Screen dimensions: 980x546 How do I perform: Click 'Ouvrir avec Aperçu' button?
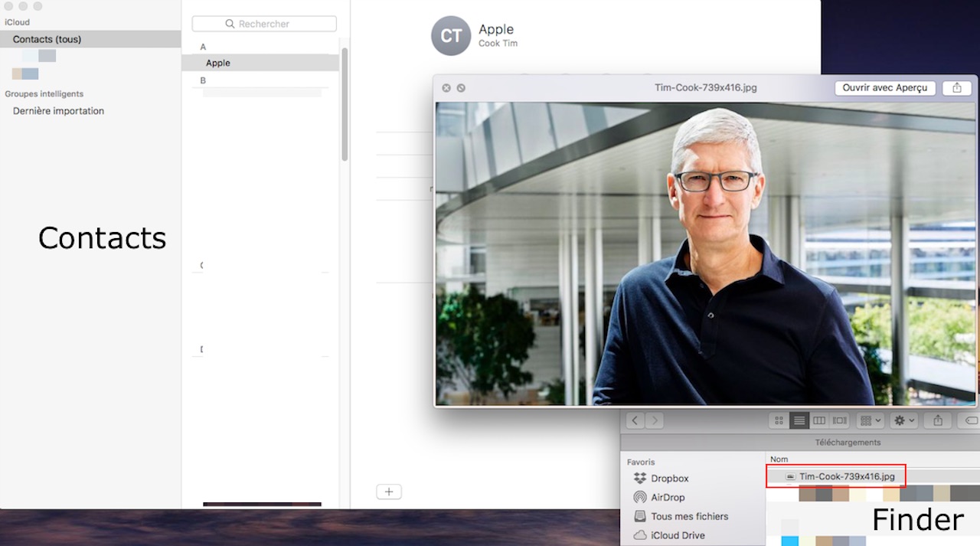(884, 88)
